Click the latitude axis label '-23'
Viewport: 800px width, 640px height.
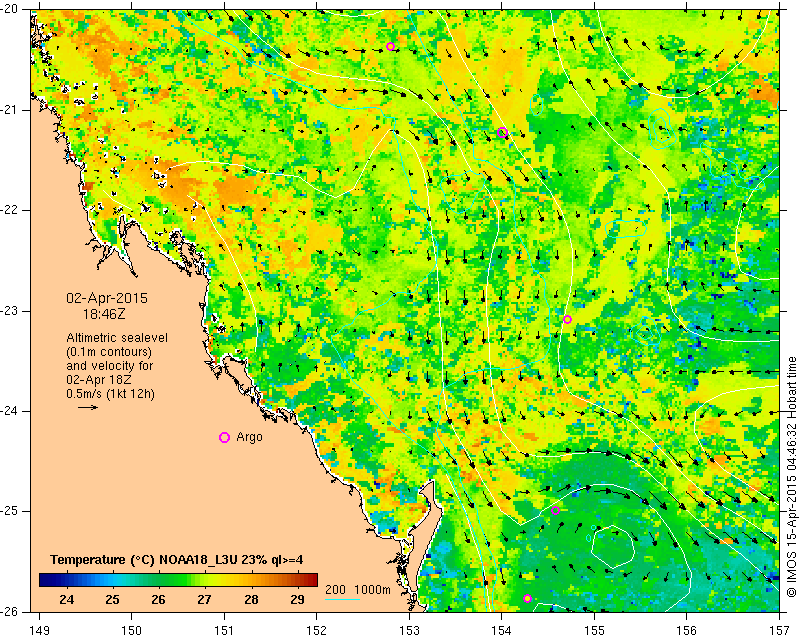pos(10,311)
